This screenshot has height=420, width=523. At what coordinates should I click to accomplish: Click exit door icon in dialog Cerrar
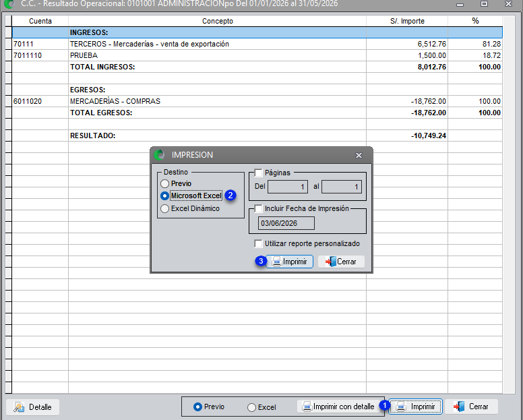(331, 262)
